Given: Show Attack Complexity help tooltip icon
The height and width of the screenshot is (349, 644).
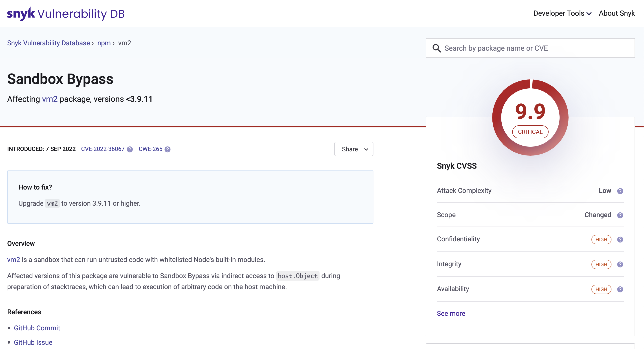Looking at the screenshot, I should pyautogui.click(x=620, y=191).
